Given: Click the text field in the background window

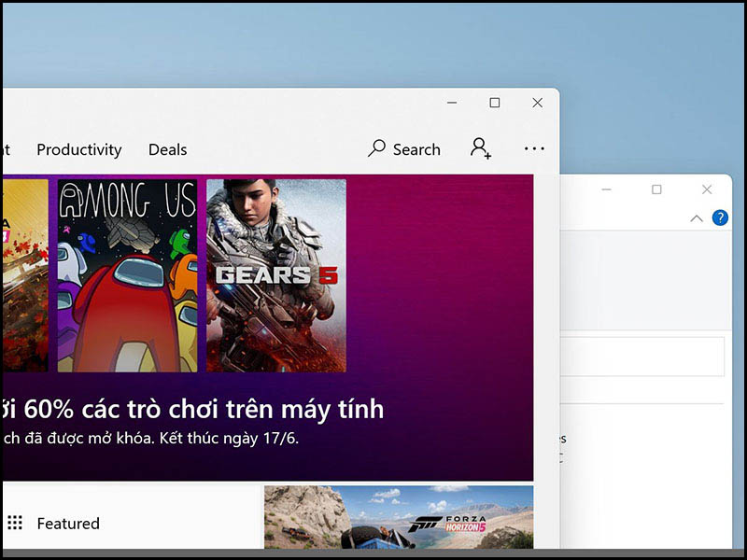Looking at the screenshot, I should (x=644, y=357).
